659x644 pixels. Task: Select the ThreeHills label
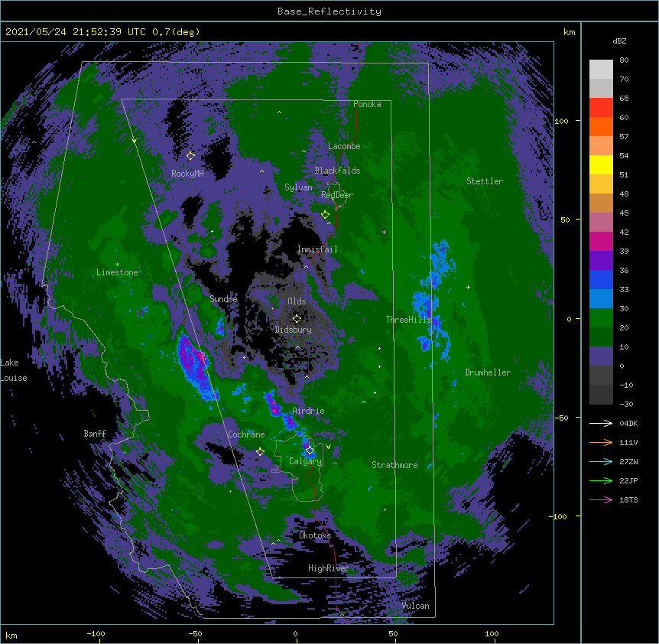pyautogui.click(x=408, y=320)
